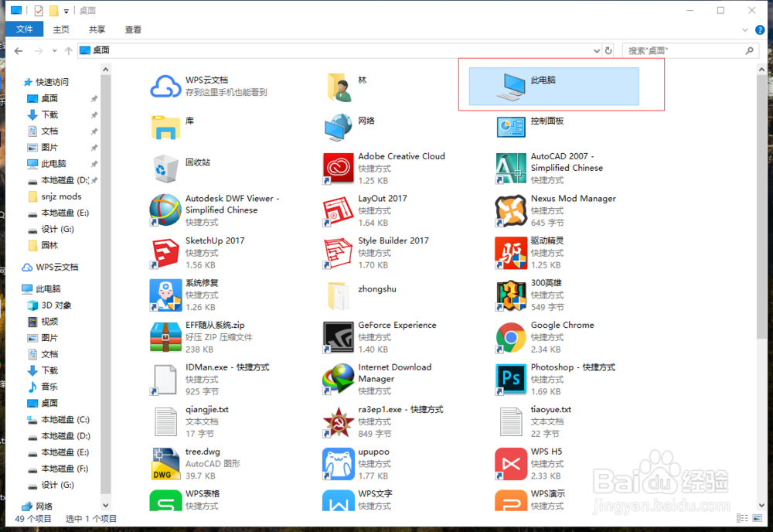Select the WPS H5 shortcut icon
Screen dimensions: 773x532
511,463
